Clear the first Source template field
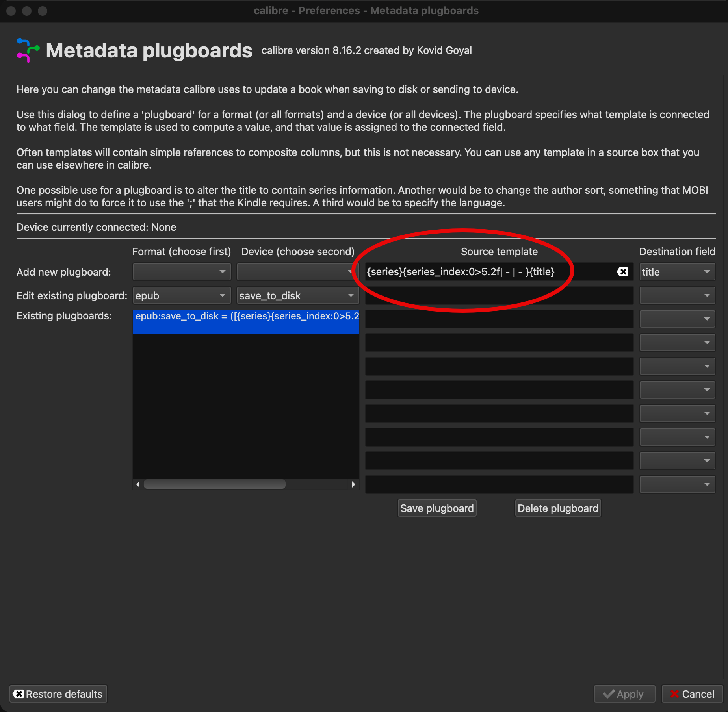The image size is (728, 712). pos(622,272)
